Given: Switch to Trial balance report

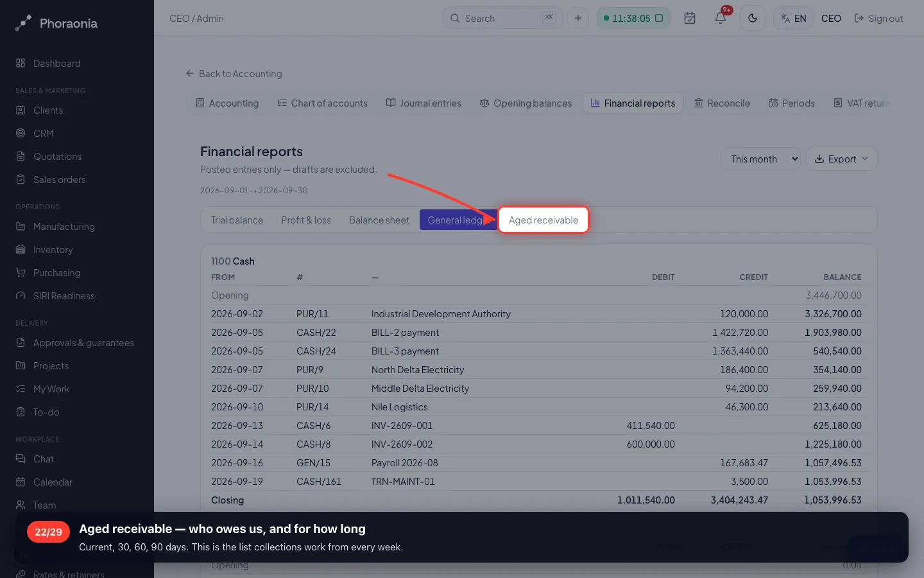Looking at the screenshot, I should point(237,220).
